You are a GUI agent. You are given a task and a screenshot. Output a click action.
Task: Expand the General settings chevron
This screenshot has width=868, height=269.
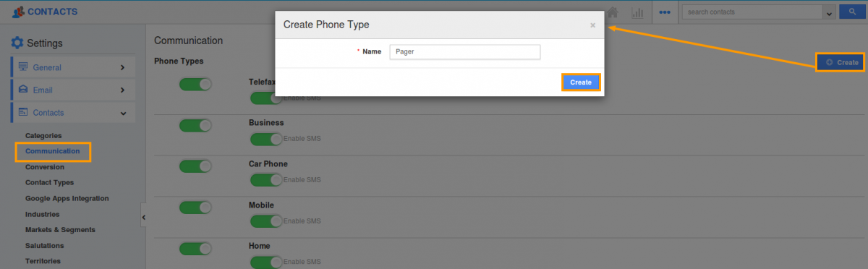tap(122, 67)
